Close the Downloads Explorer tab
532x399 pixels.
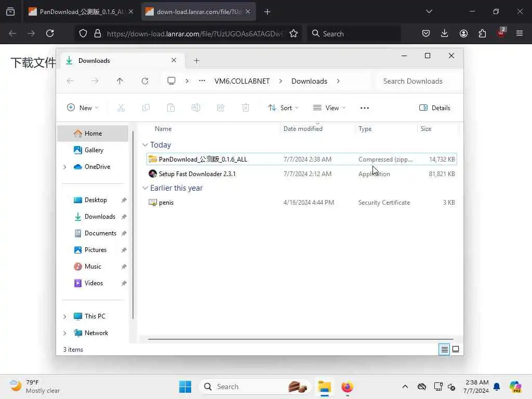[x=174, y=60]
